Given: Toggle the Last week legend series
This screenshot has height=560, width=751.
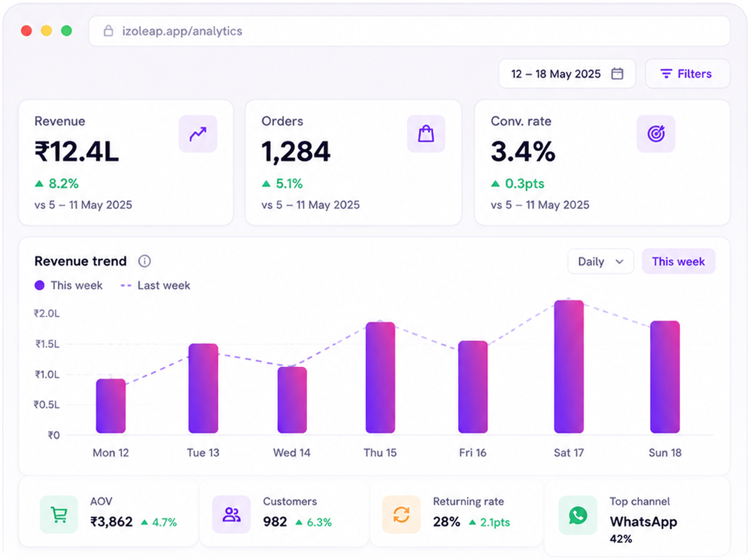Looking at the screenshot, I should click(156, 286).
